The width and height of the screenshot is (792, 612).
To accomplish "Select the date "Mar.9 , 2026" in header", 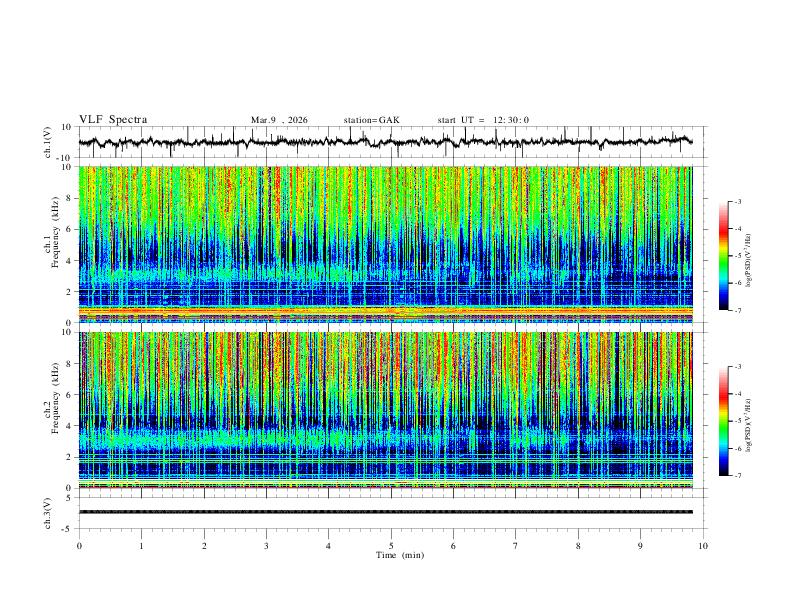I will click(279, 120).
